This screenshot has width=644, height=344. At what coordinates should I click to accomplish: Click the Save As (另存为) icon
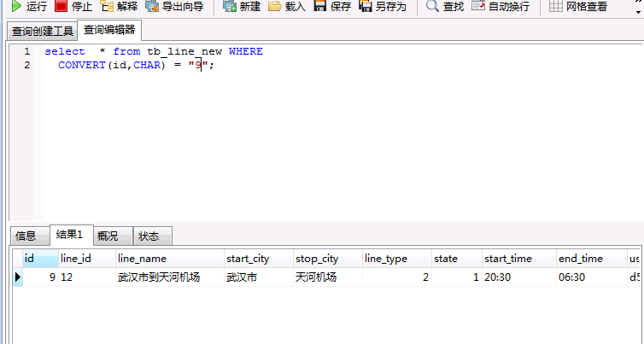pyautogui.click(x=365, y=6)
